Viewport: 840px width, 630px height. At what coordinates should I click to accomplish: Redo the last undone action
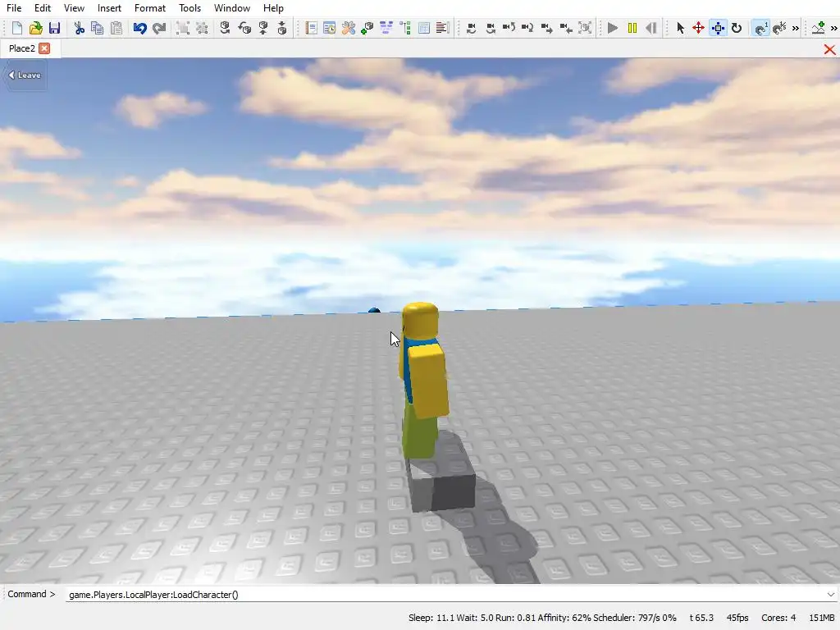pos(159,28)
